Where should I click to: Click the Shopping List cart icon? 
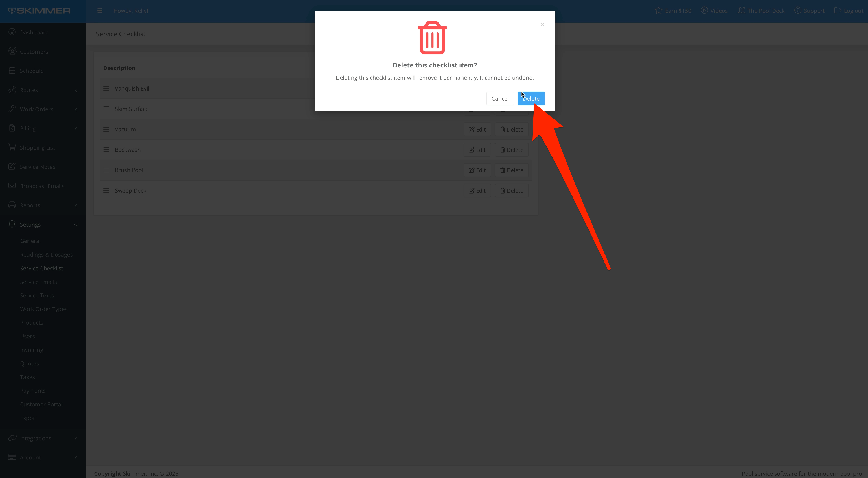point(12,147)
